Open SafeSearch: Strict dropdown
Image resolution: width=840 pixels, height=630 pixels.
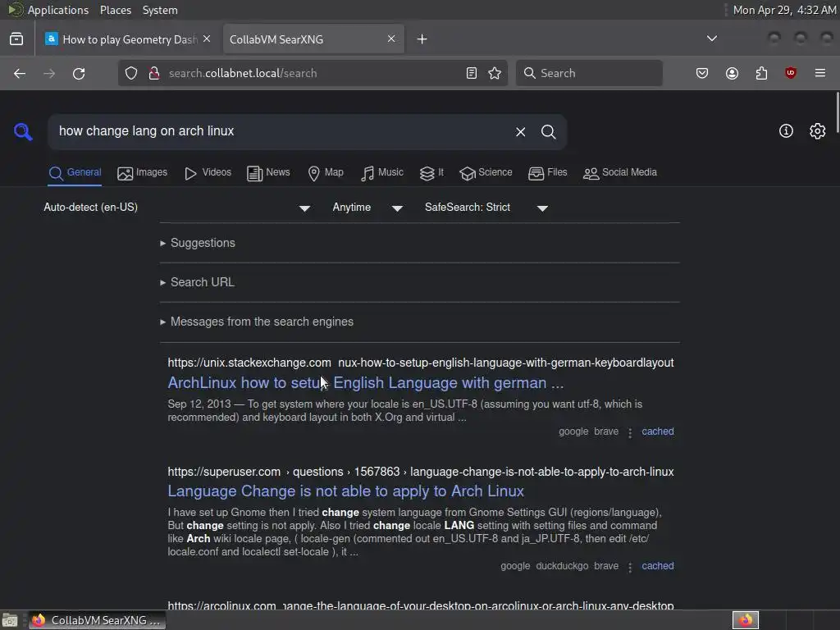coord(486,208)
